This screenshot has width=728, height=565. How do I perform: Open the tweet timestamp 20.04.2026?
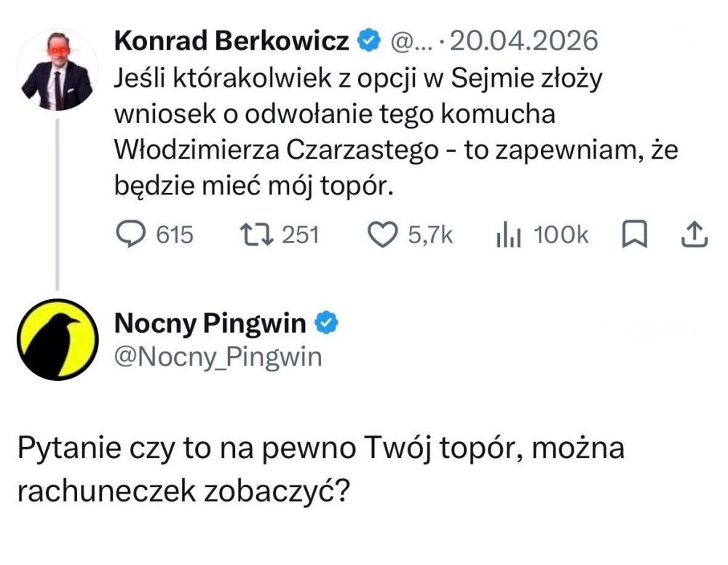coord(523,40)
